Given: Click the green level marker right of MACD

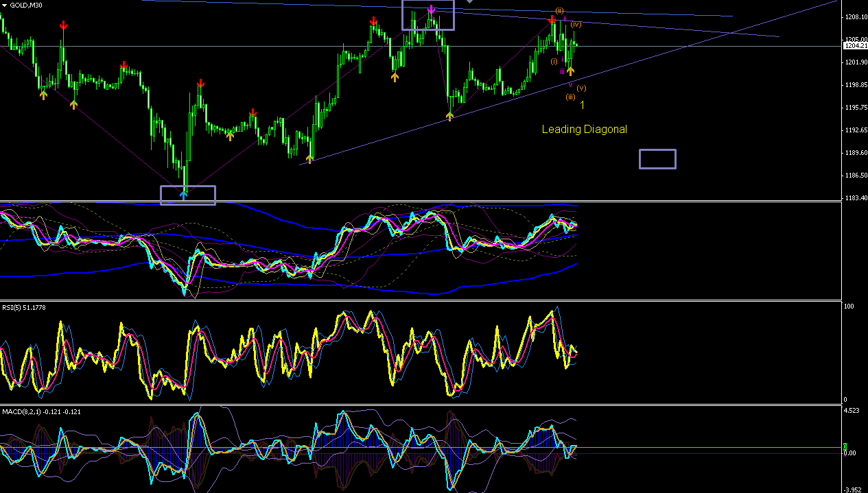Looking at the screenshot, I should 846,446.
